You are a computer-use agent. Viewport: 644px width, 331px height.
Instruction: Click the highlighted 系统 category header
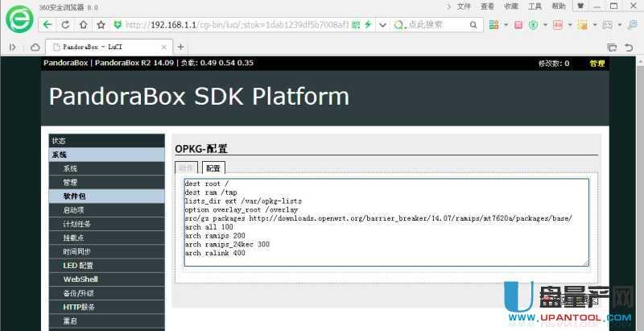coord(107,155)
